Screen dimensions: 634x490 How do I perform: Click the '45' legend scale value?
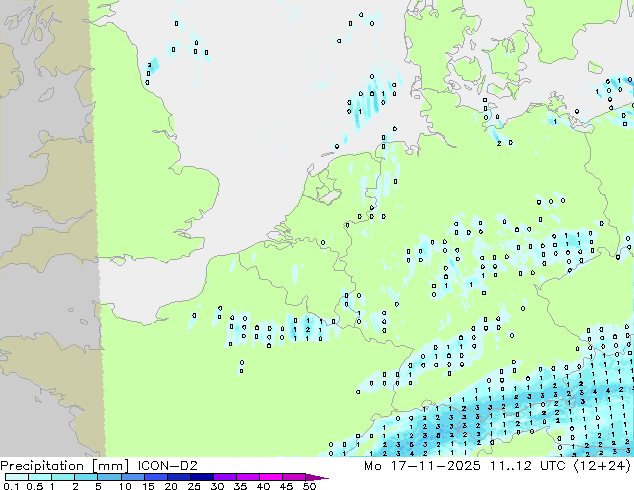[286, 486]
